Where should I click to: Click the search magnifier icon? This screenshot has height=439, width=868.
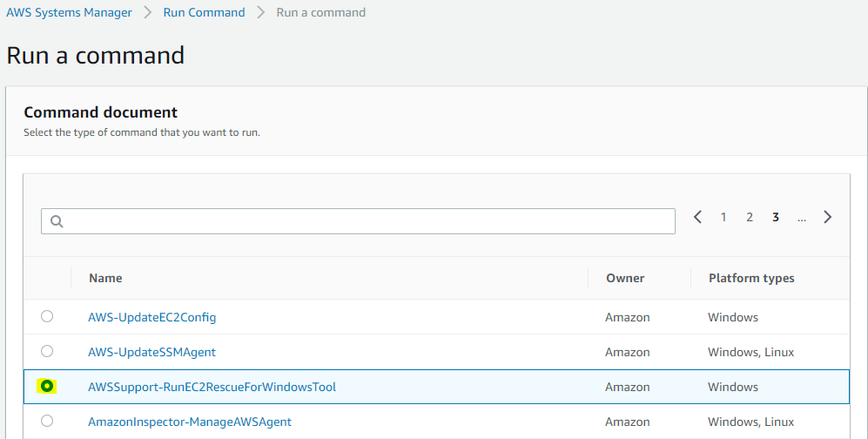(x=57, y=221)
